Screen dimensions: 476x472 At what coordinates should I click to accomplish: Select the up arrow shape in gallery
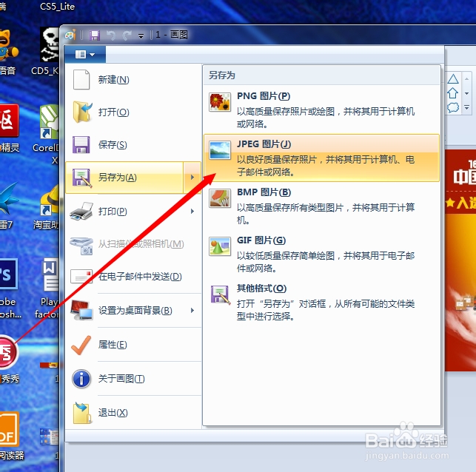click(x=452, y=93)
